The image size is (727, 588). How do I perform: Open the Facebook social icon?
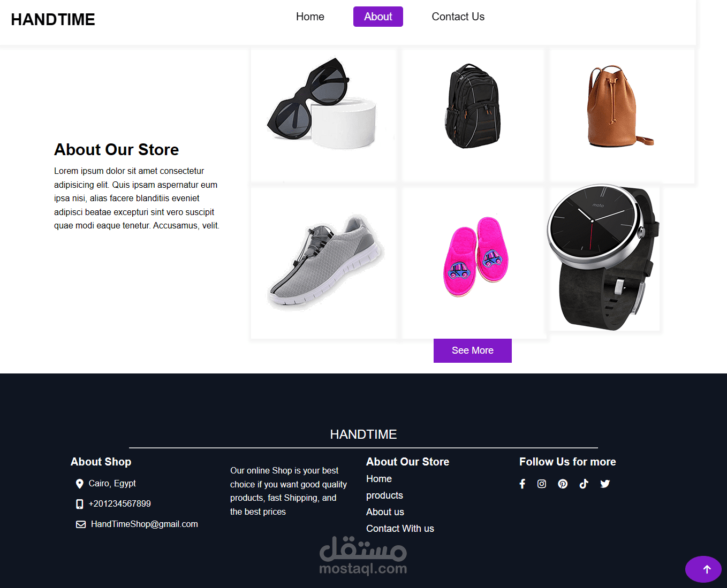click(522, 484)
